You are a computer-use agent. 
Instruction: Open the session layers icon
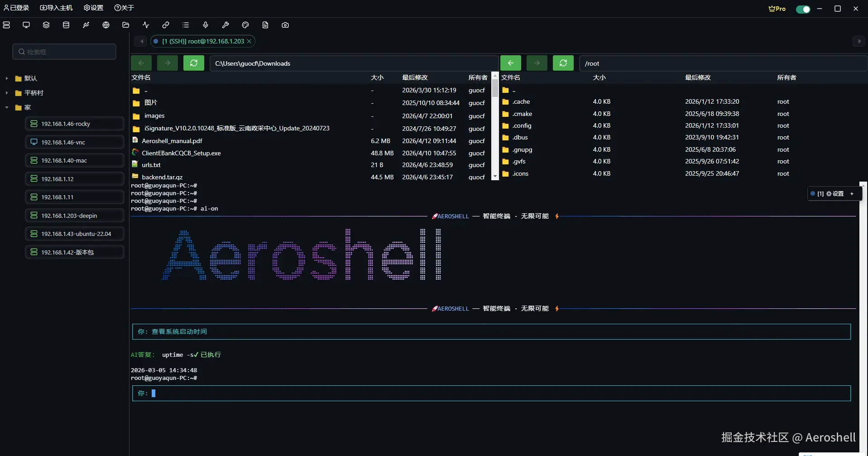coord(46,25)
